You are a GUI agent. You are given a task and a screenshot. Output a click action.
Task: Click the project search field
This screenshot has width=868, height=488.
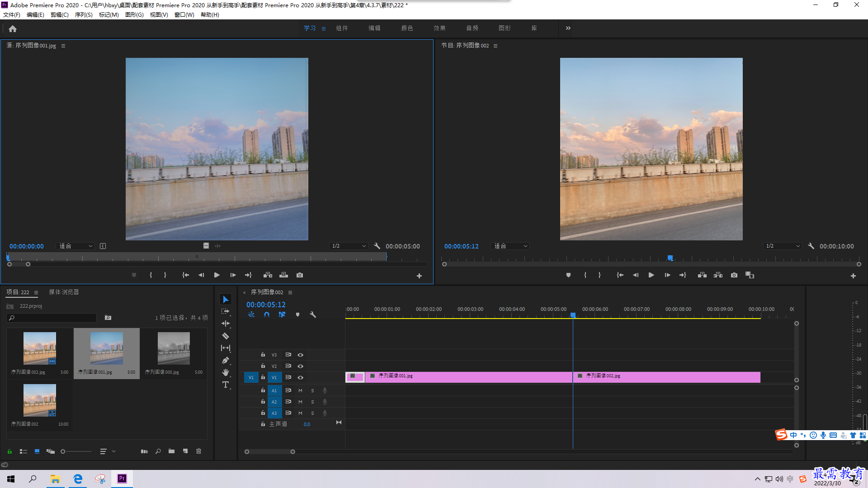click(52, 318)
